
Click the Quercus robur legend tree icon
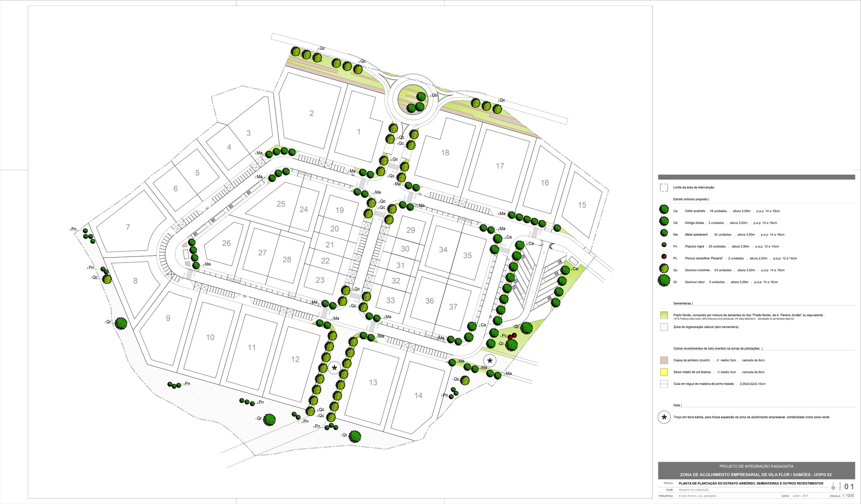(x=664, y=281)
